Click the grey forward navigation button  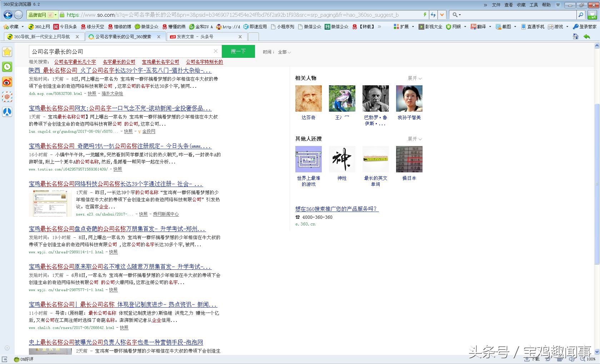coord(19,15)
